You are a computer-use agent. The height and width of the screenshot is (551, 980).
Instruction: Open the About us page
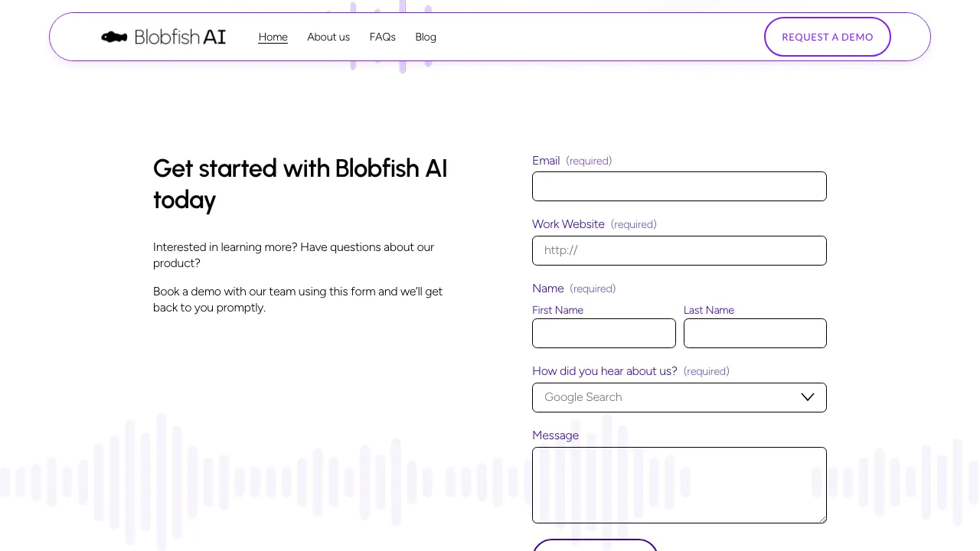(328, 37)
